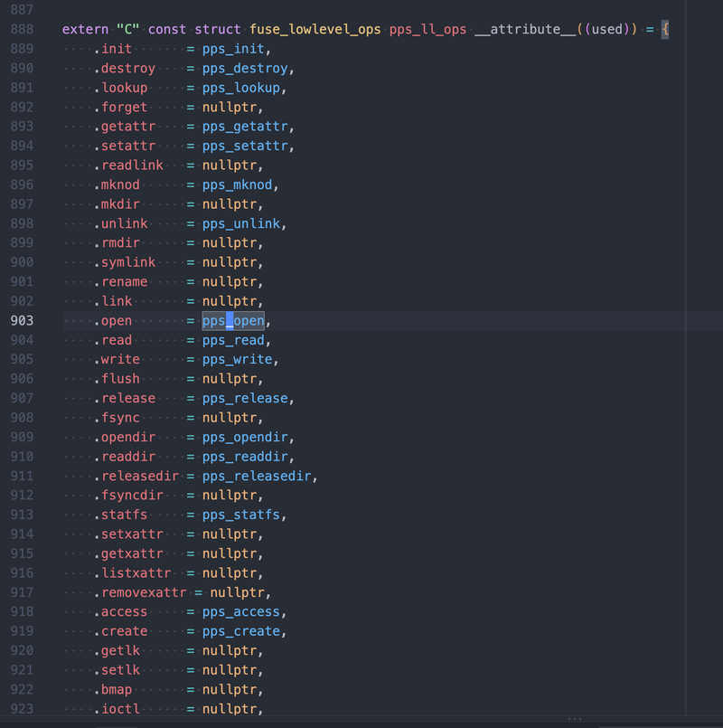This screenshot has height=728, width=723.
Task: Click the .mkdir field name
Action: (117, 204)
